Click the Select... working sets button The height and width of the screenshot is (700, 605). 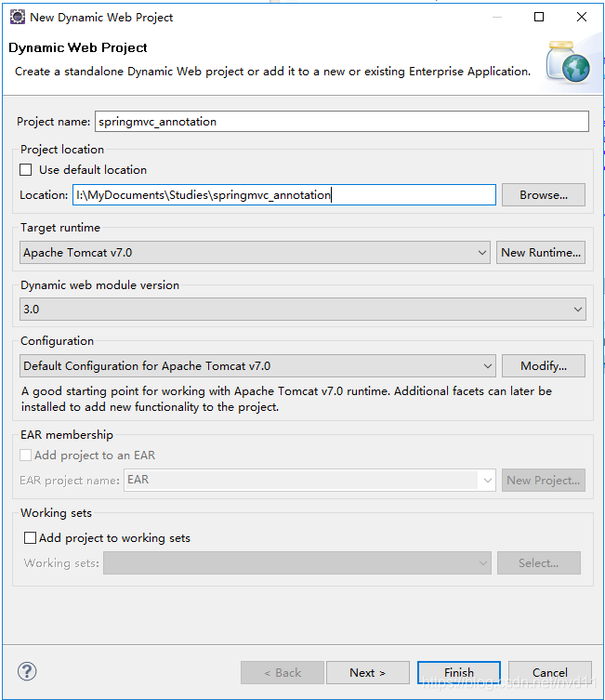(539, 563)
